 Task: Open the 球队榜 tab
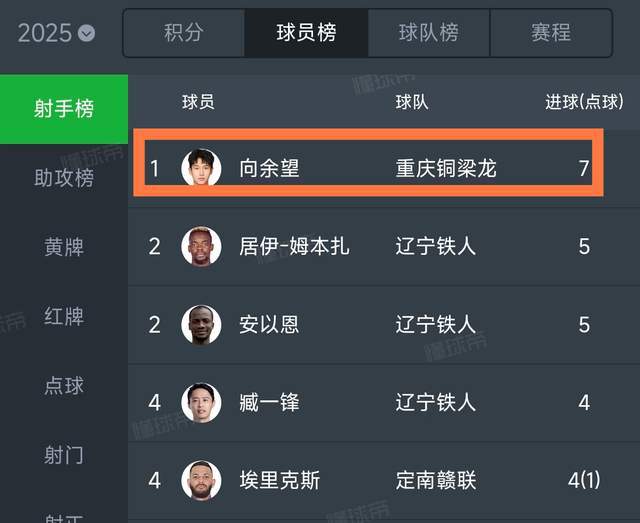coord(428,33)
